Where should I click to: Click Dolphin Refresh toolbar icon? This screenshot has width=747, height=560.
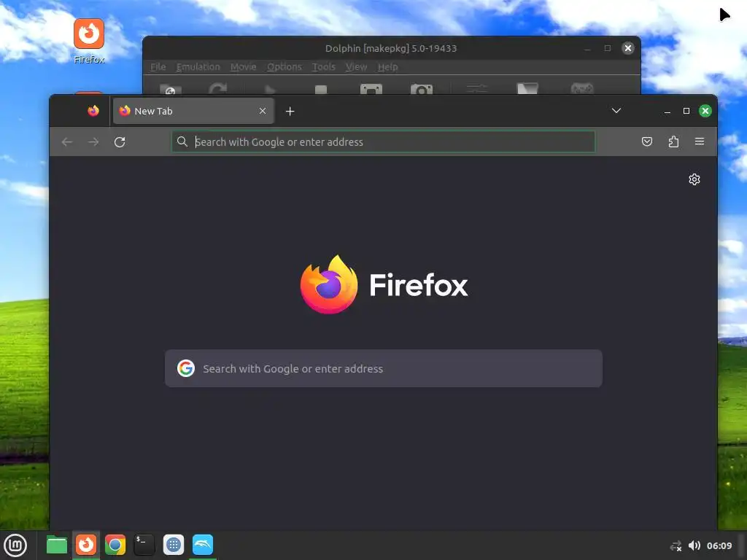(218, 88)
